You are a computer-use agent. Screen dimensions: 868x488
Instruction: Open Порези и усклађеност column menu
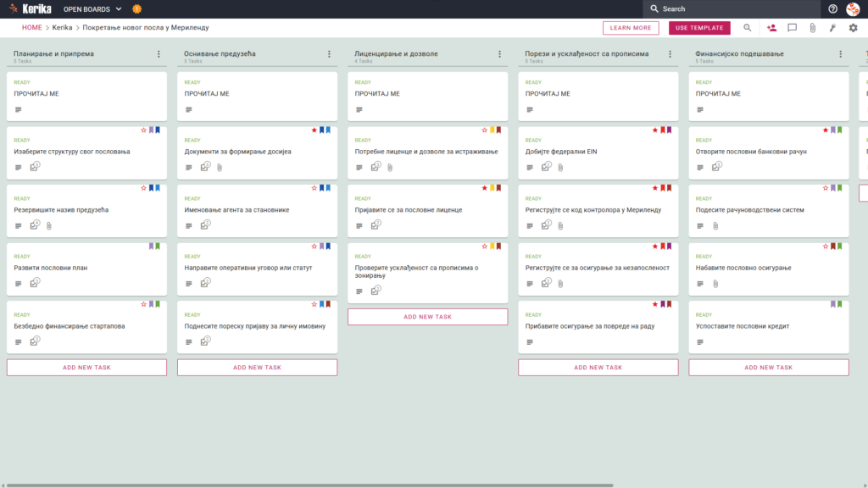point(670,54)
